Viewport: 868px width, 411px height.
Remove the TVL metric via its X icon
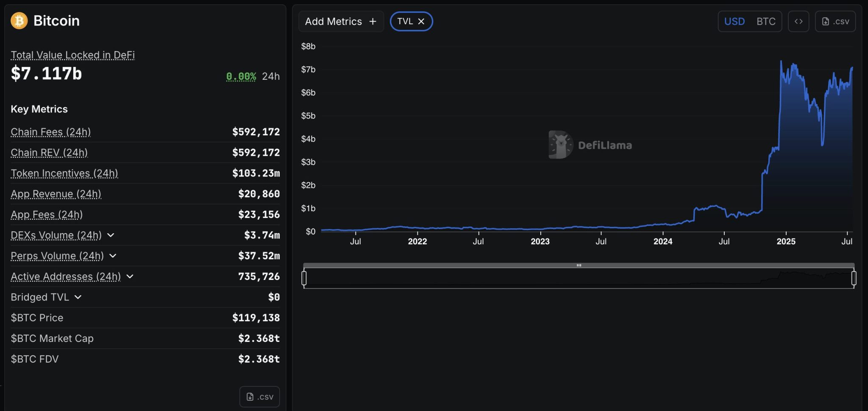point(421,21)
